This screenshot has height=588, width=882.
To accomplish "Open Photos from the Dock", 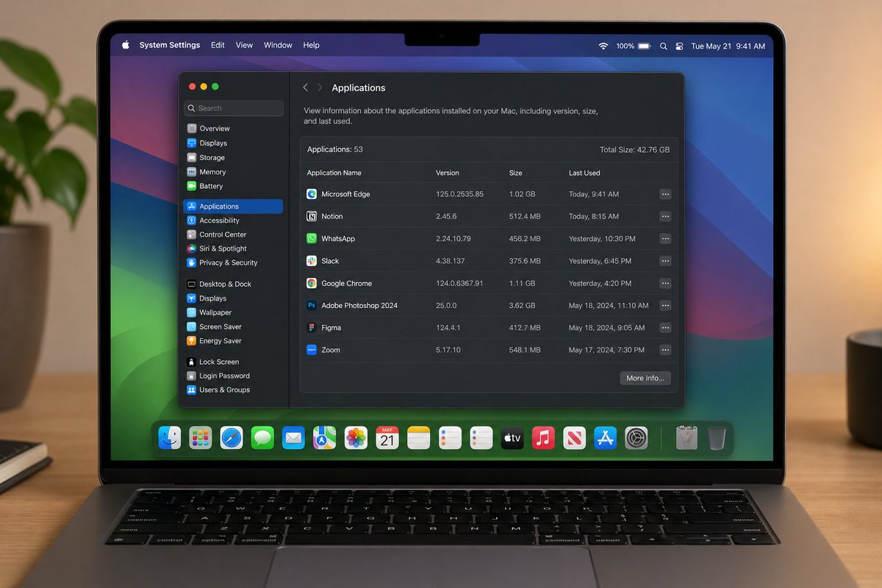I will 356,438.
